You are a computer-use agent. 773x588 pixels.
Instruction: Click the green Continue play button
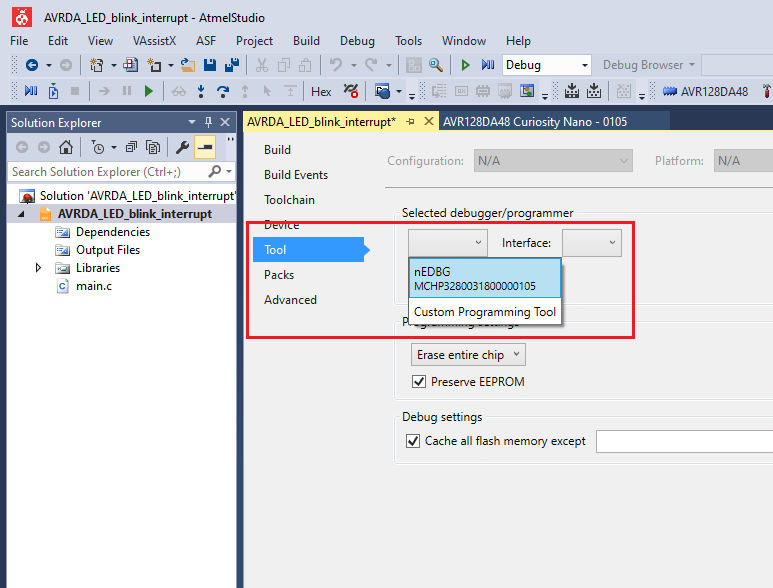(149, 91)
